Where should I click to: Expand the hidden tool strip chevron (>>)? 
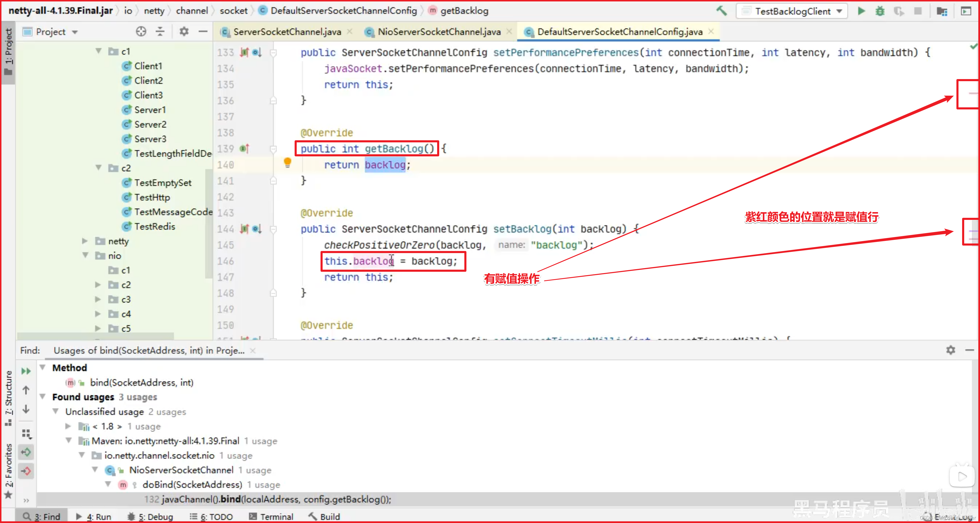(x=26, y=500)
